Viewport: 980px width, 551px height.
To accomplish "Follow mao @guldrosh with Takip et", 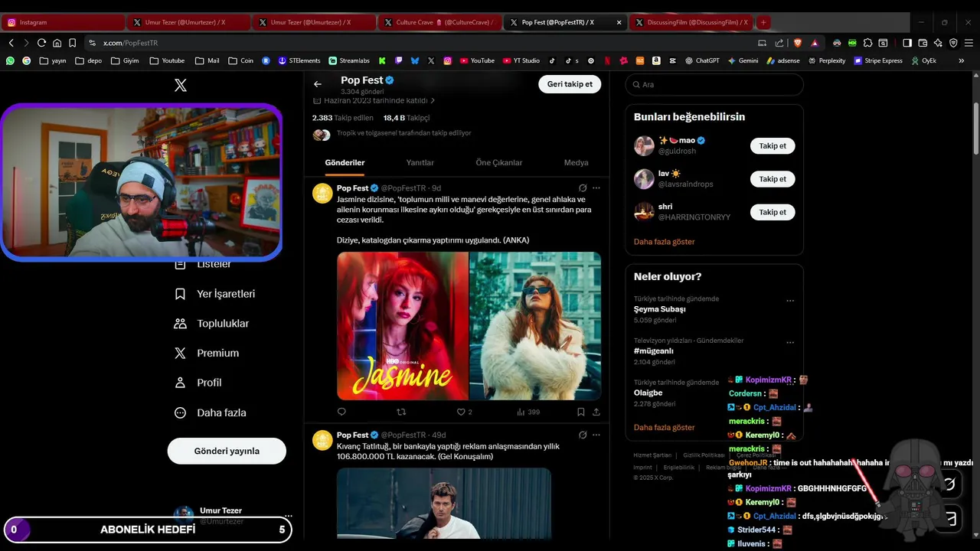I will pos(773,145).
